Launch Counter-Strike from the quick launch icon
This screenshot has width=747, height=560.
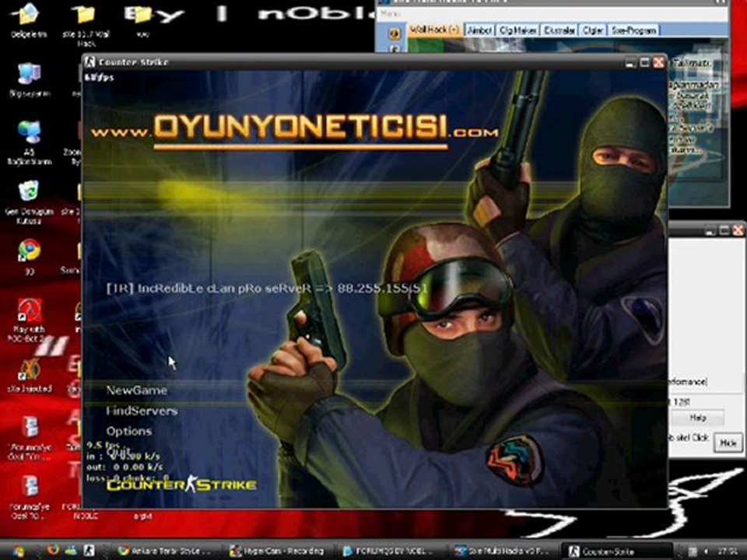coord(89,551)
